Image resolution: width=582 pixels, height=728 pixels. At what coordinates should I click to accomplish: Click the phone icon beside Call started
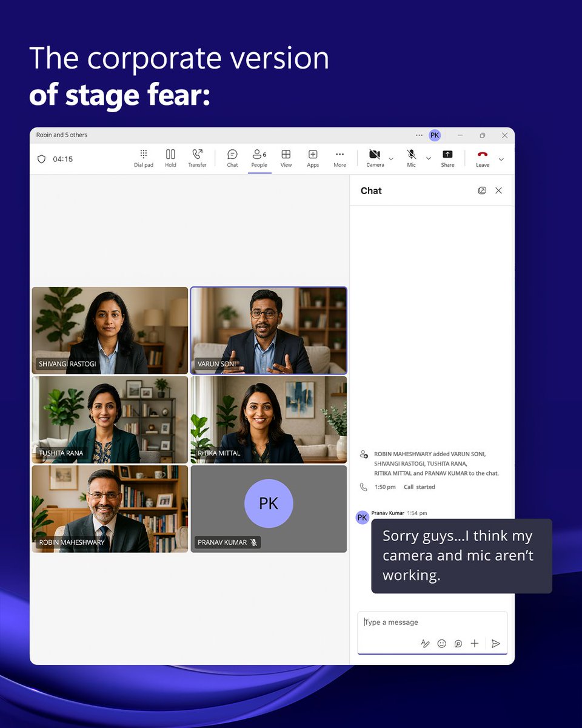coord(364,487)
